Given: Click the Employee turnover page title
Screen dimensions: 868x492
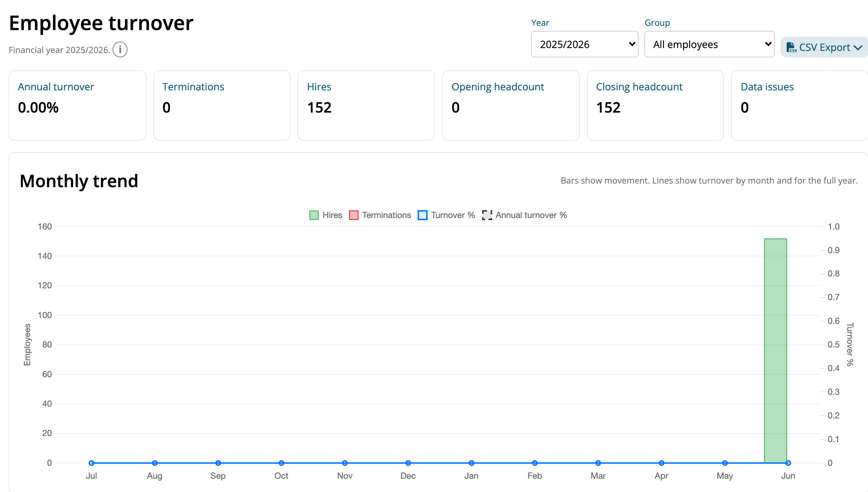Looking at the screenshot, I should tap(101, 23).
